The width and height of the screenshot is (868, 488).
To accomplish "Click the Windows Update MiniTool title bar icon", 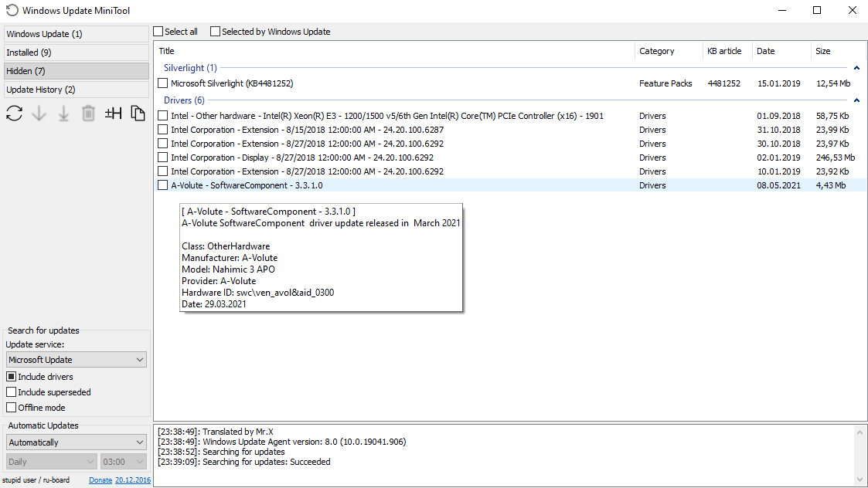I will click(x=12, y=11).
